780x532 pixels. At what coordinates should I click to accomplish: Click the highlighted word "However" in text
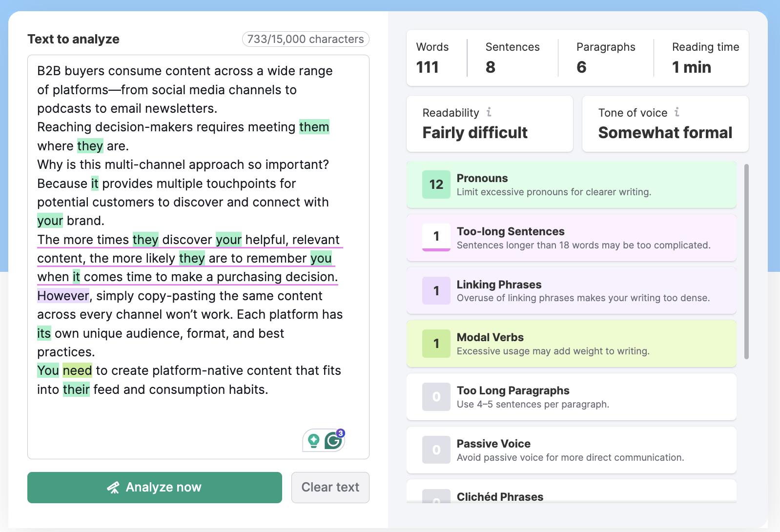(63, 296)
